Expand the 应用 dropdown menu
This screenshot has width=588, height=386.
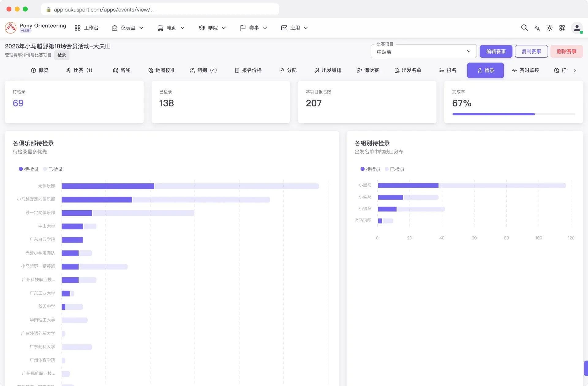click(294, 28)
